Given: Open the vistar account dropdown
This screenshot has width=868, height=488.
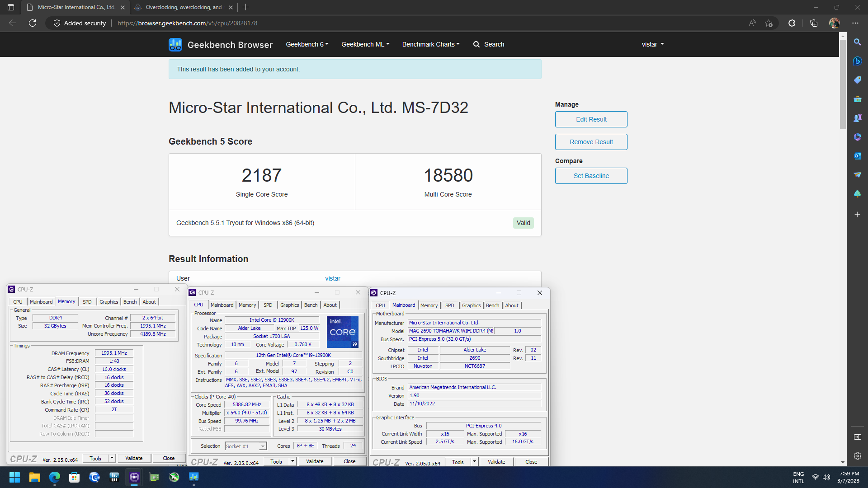Looking at the screenshot, I should [653, 44].
